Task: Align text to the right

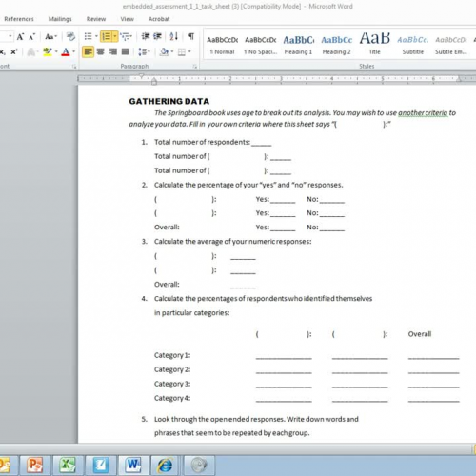Action: pos(113,51)
